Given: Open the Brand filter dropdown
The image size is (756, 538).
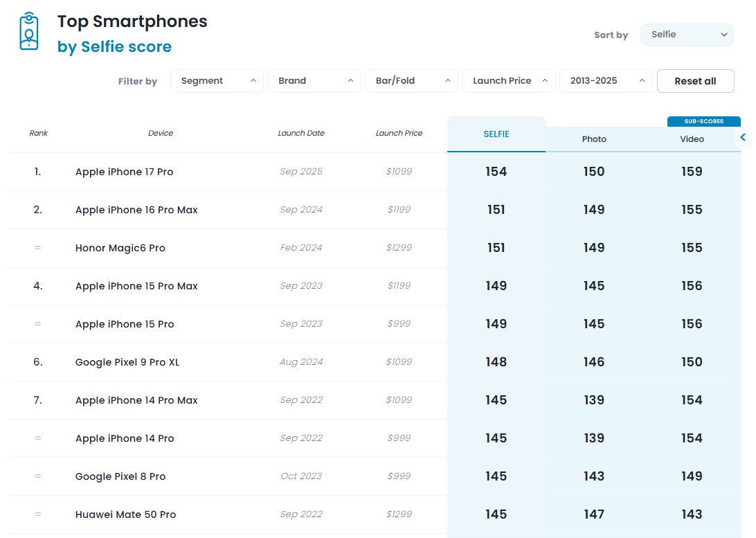Looking at the screenshot, I should (314, 81).
